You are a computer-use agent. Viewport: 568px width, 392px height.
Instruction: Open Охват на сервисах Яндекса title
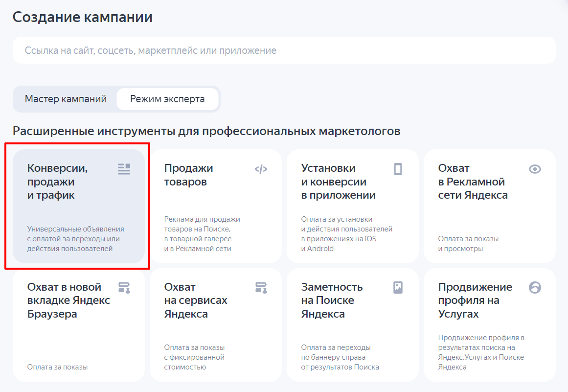(196, 300)
